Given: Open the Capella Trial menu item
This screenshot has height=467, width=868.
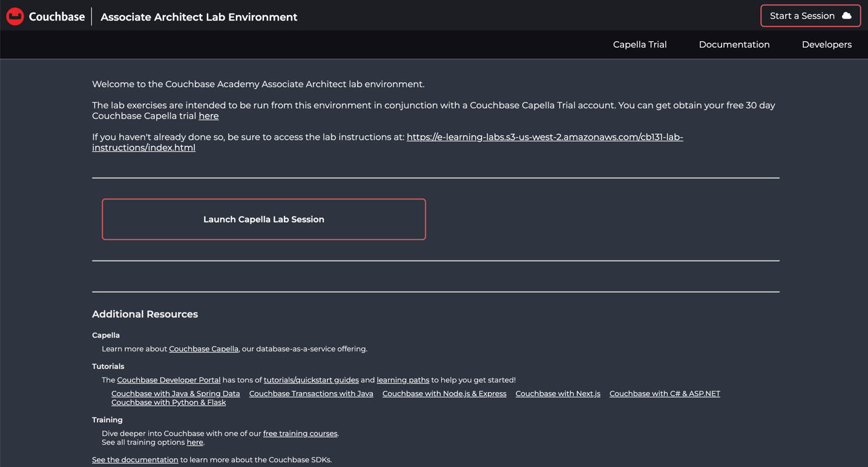Looking at the screenshot, I should tap(640, 45).
